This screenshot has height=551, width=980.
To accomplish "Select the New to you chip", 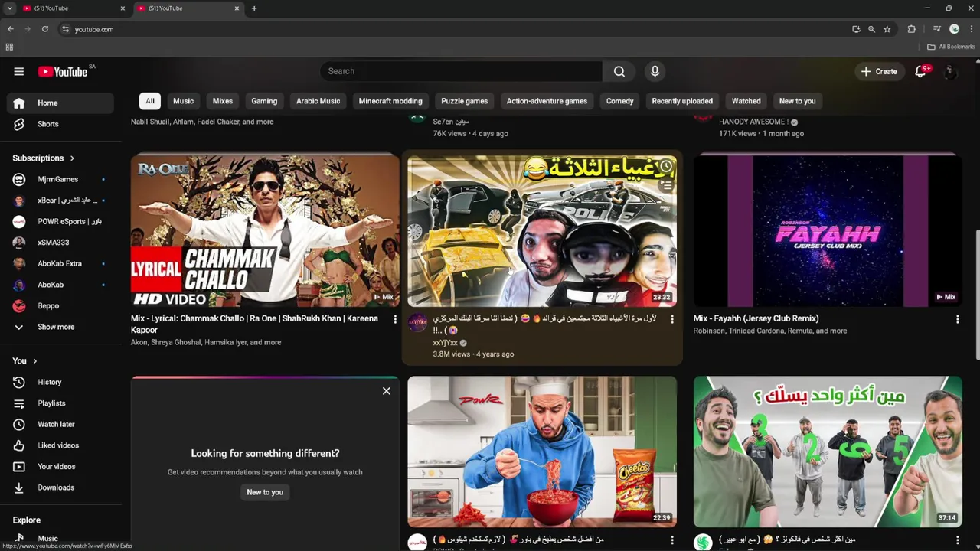I will click(797, 101).
